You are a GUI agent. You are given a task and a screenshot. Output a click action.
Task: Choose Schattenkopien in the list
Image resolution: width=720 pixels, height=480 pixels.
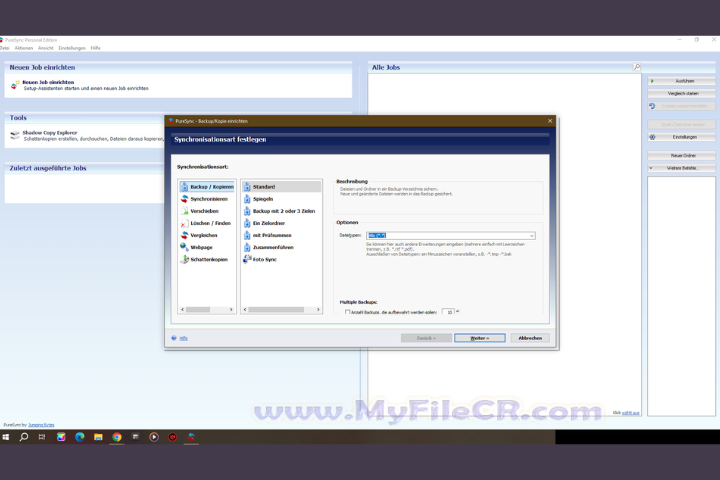tap(204, 259)
